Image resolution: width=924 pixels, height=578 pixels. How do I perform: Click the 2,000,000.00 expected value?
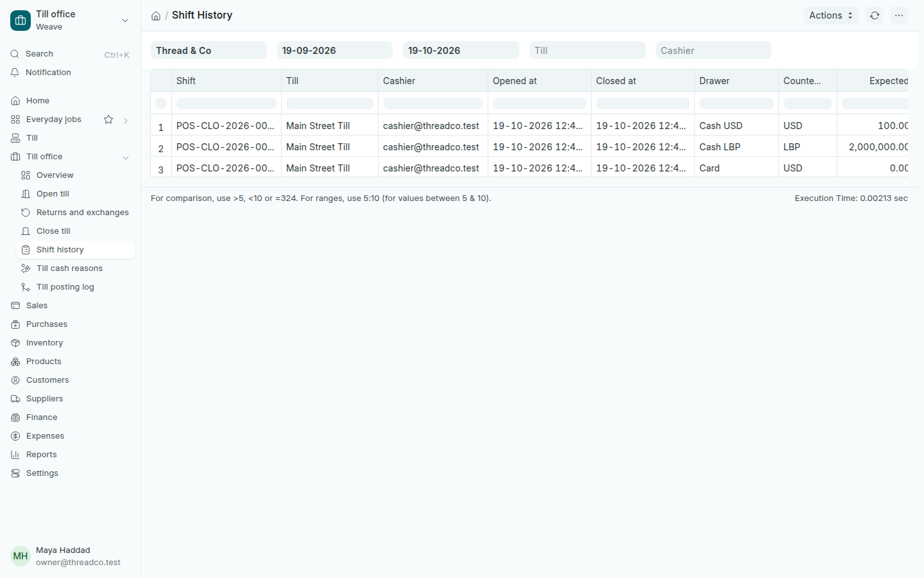point(878,147)
